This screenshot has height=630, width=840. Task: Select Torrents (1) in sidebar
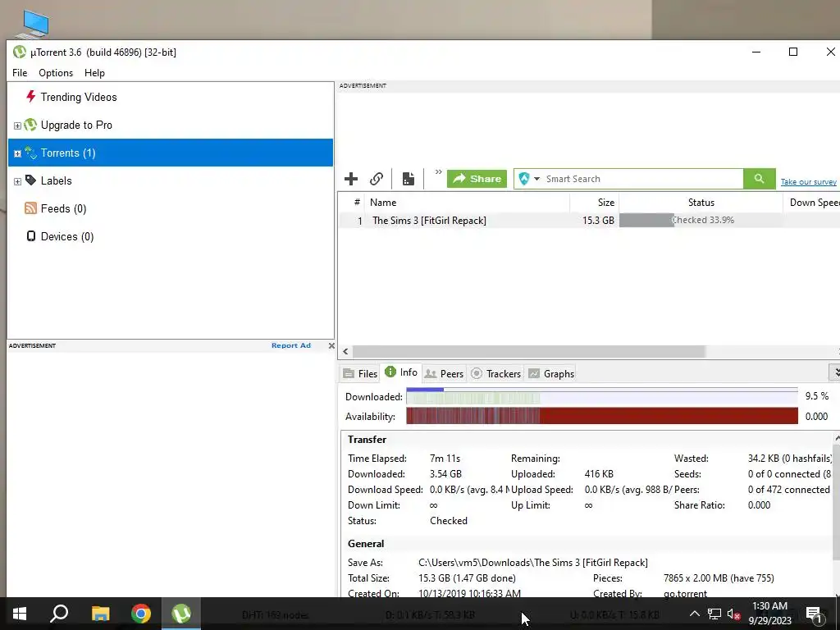click(x=171, y=153)
